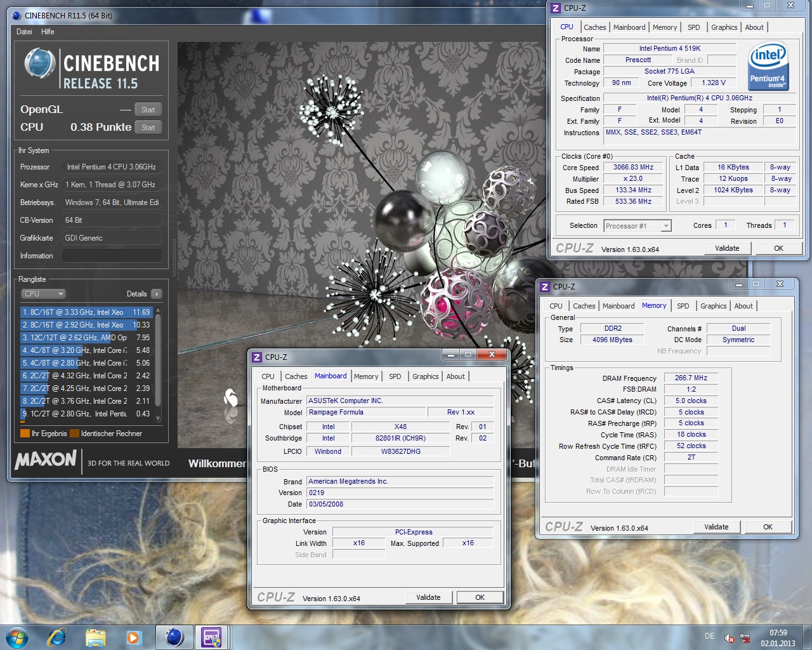Select Memory tab in Mainboard CPU-Z window
This screenshot has height=650, width=812.
(x=366, y=376)
